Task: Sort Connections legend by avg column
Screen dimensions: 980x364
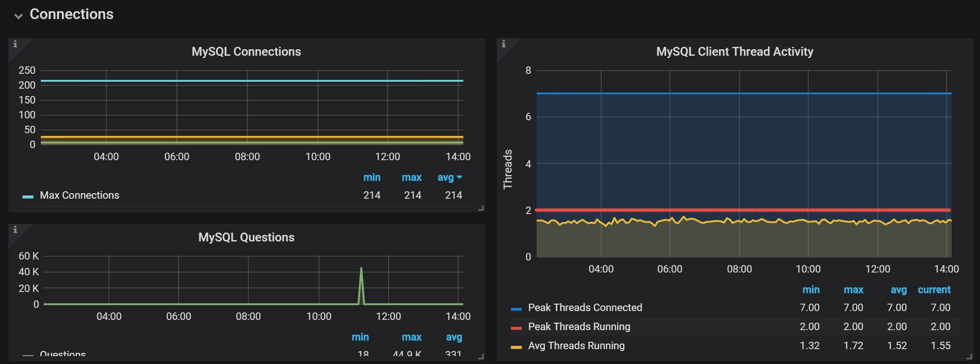Action: [446, 177]
